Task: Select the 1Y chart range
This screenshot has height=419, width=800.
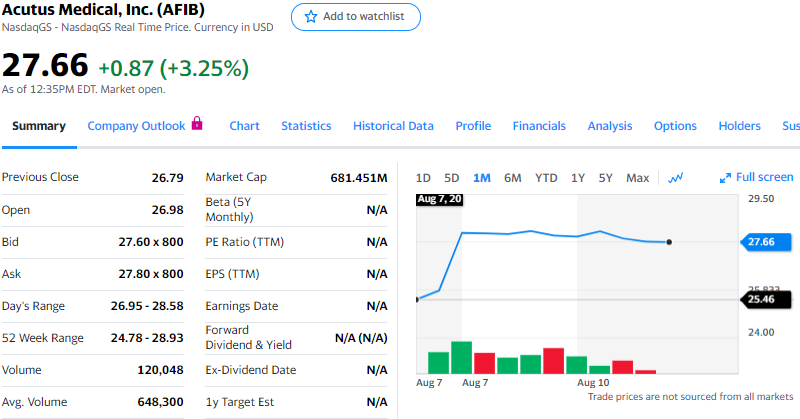Action: point(578,178)
